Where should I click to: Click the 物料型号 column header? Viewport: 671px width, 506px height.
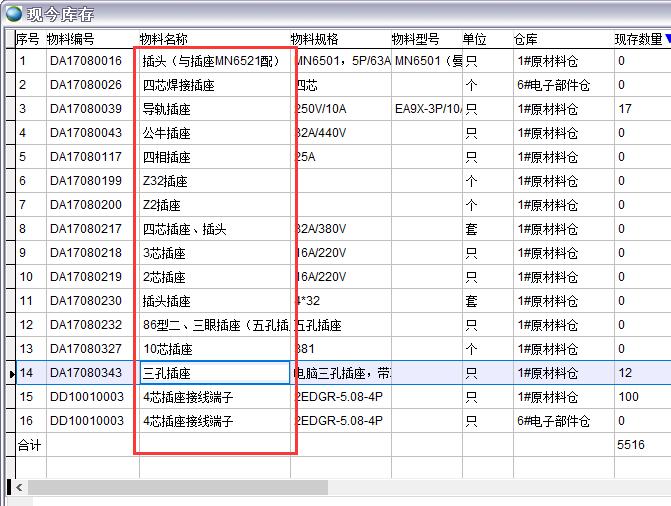tap(415, 39)
